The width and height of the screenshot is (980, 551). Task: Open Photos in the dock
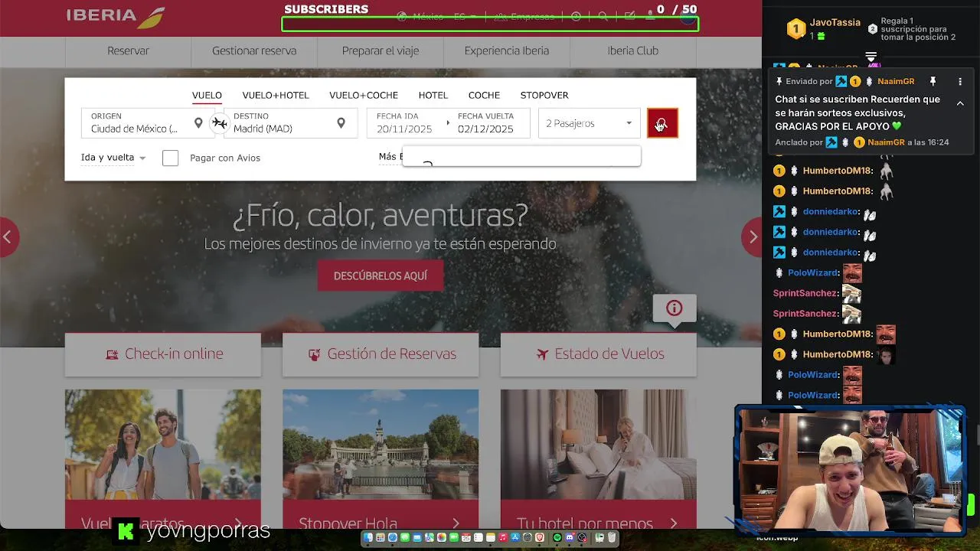(442, 537)
